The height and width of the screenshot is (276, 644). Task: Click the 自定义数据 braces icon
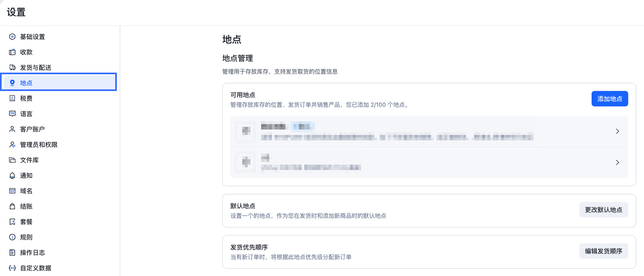coord(12,268)
